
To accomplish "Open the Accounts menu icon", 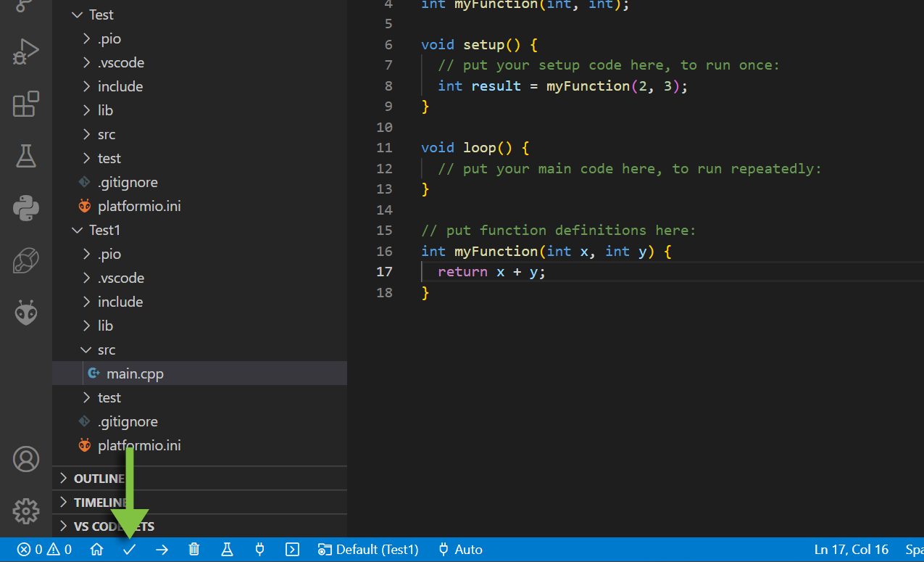I will (25, 459).
